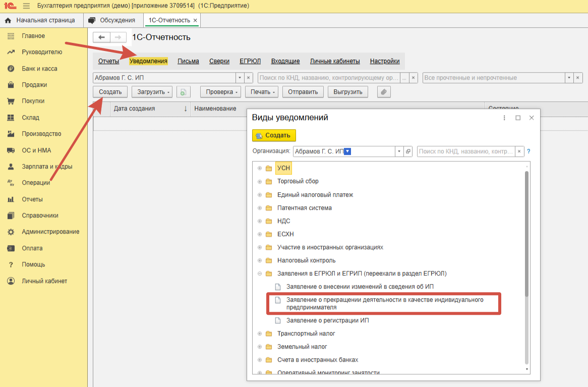This screenshot has width=588, height=387.
Task: Go forward with the right arrow button
Action: 117,37
